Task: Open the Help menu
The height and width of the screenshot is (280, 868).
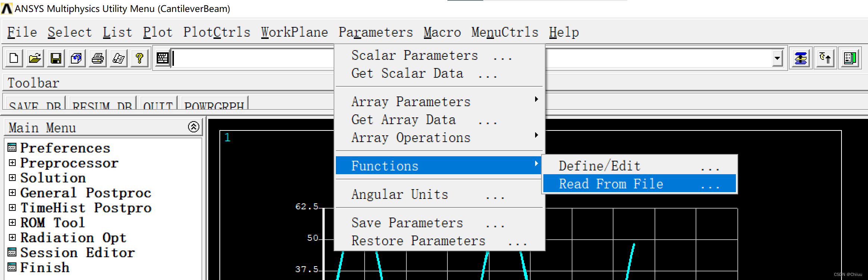Action: 564,32
